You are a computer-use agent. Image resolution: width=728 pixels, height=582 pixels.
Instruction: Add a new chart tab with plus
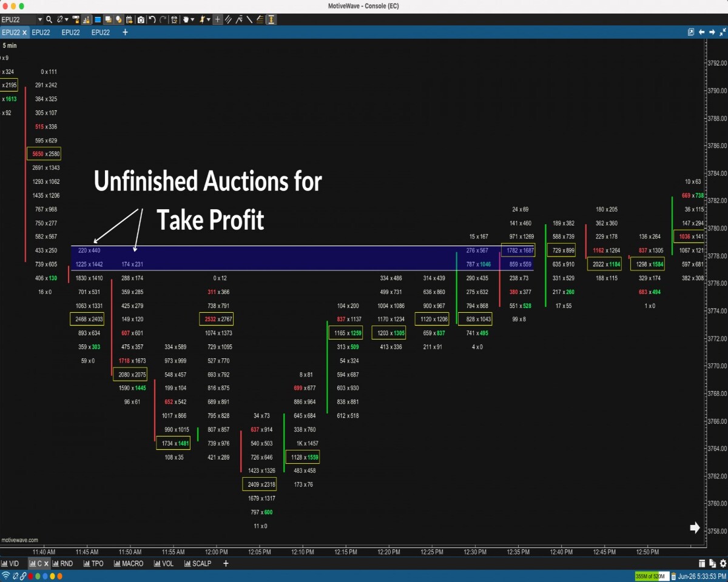coord(125,32)
